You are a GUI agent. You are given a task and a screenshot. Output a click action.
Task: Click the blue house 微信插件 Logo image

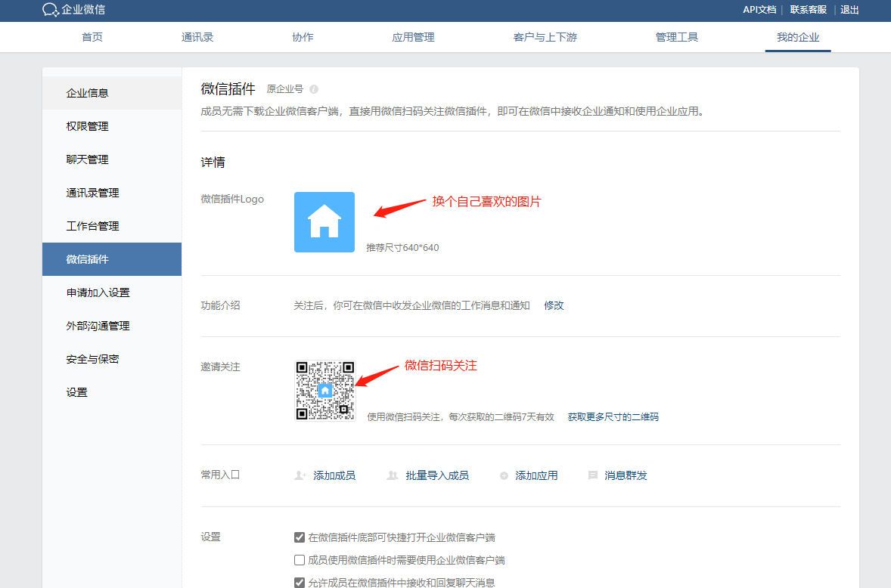click(x=324, y=221)
